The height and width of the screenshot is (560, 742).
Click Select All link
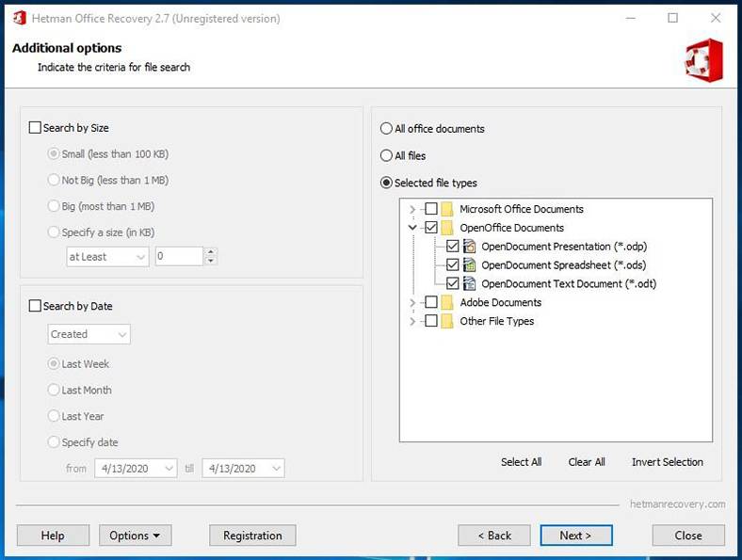tap(521, 462)
